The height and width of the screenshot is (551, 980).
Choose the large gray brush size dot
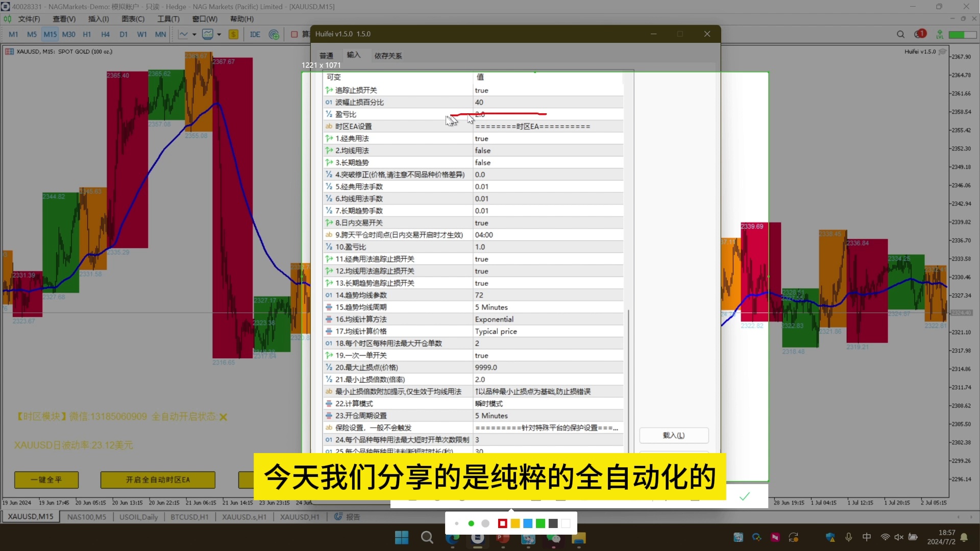(485, 523)
